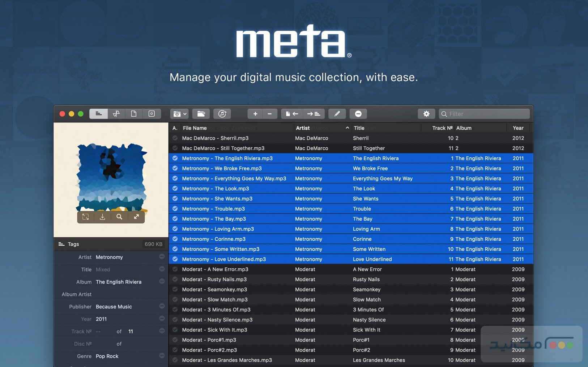Open the music note audio player icon
Screen dimensions: 588x367
(x=222, y=114)
